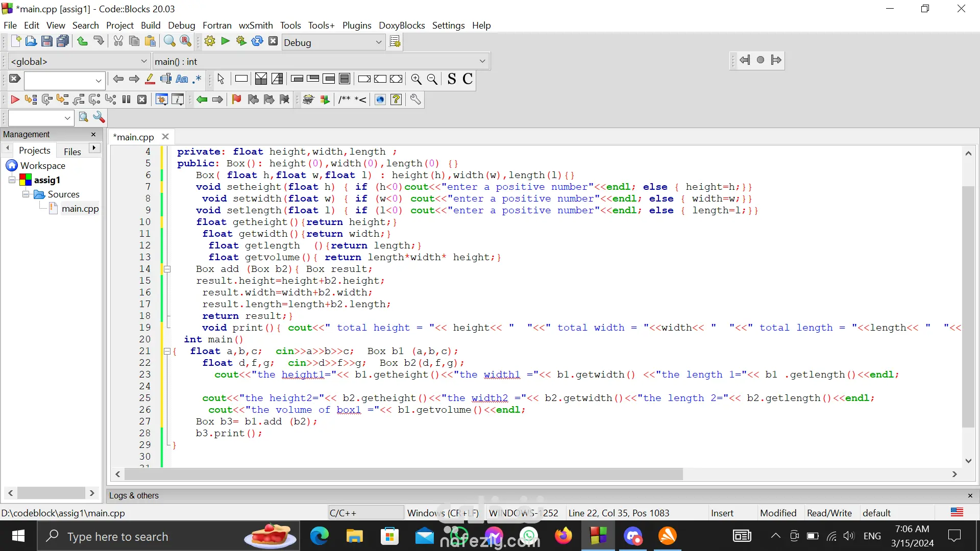
Task: Click the Build and run icon
Action: tap(241, 42)
